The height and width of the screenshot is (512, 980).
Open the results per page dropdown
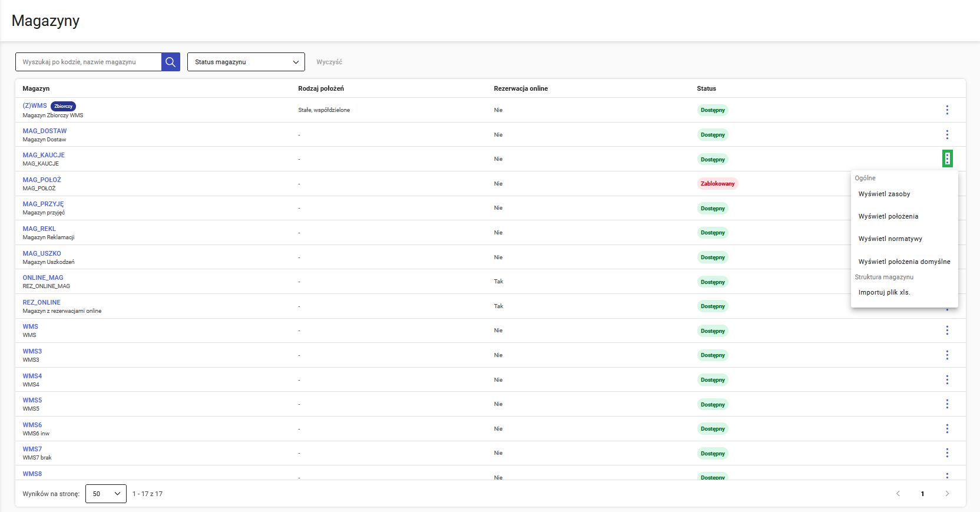pos(106,494)
